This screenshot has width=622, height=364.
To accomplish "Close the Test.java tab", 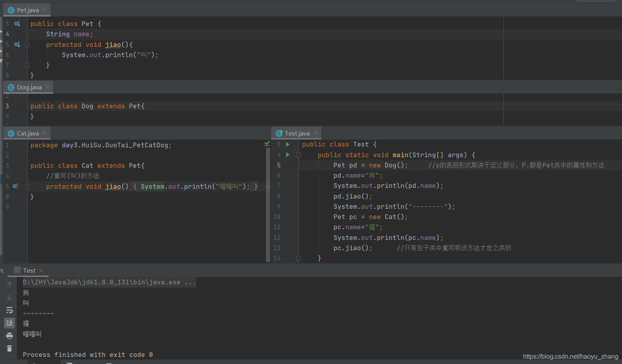I will [x=315, y=133].
